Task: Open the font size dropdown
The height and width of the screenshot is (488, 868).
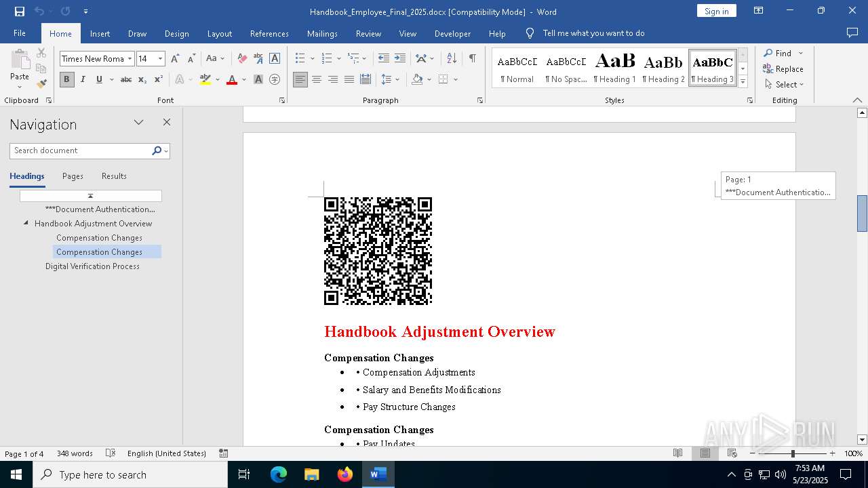Action: pos(161,59)
